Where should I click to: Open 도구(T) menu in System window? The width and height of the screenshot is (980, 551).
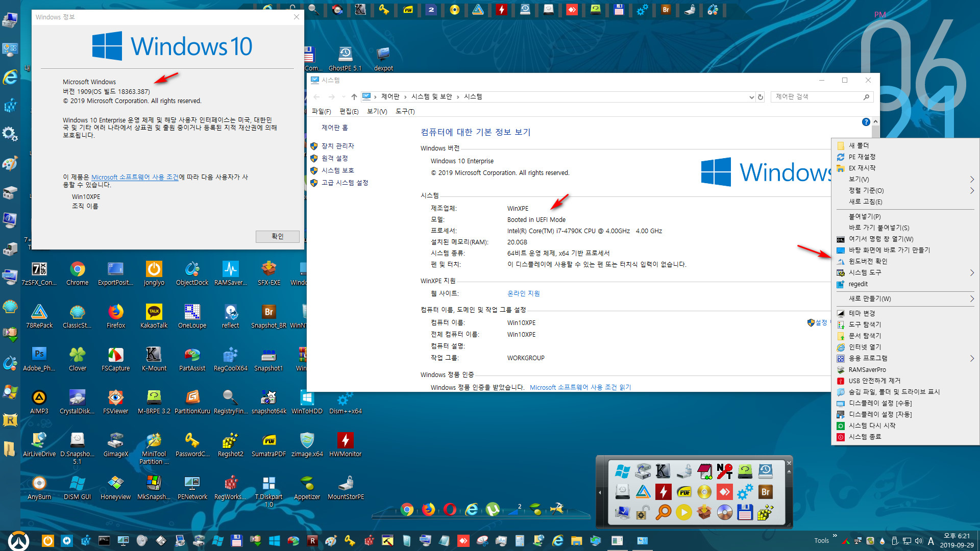[x=405, y=111]
